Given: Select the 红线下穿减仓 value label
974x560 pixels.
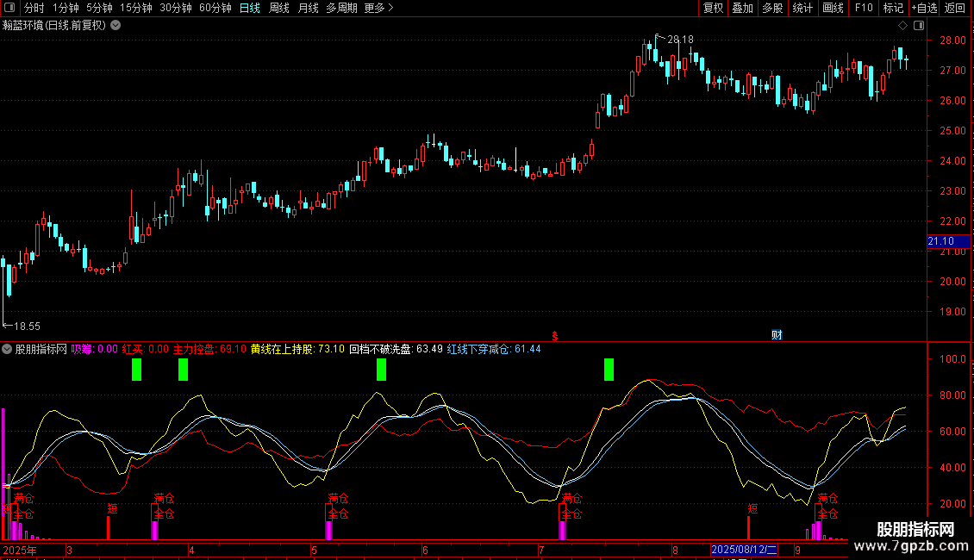Looking at the screenshot, I should 494,349.
